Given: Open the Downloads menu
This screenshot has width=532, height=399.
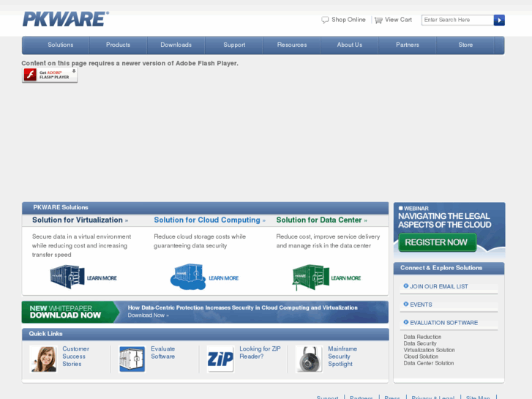Looking at the screenshot, I should [x=176, y=45].
